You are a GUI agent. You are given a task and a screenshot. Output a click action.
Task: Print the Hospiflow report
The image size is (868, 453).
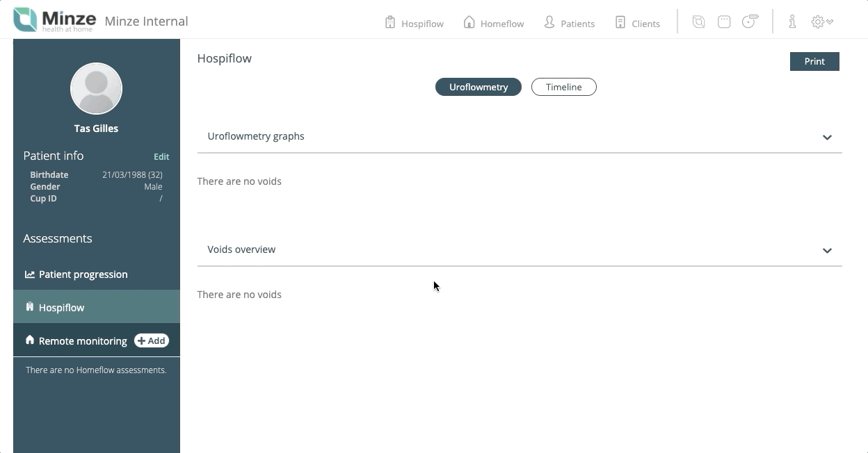(x=814, y=61)
